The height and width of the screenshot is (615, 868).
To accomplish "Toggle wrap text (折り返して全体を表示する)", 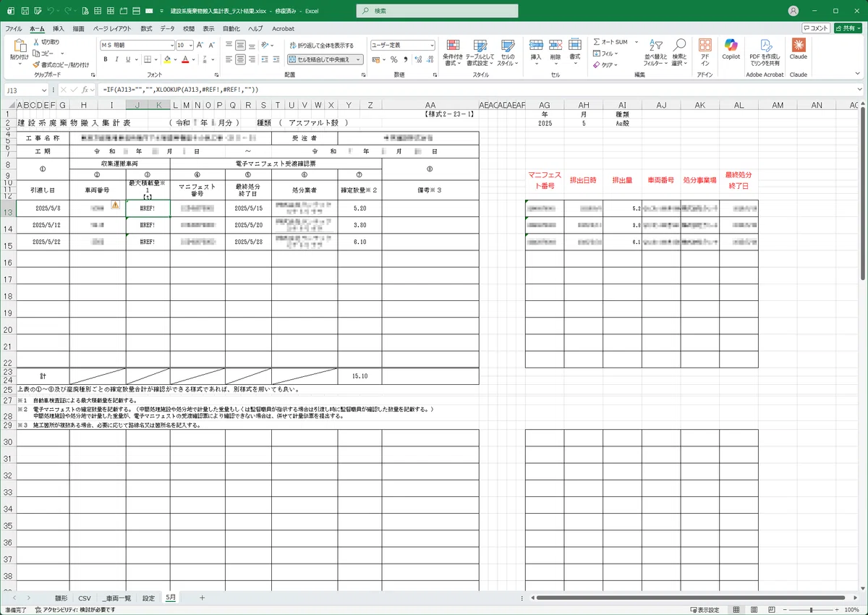I will click(x=320, y=45).
